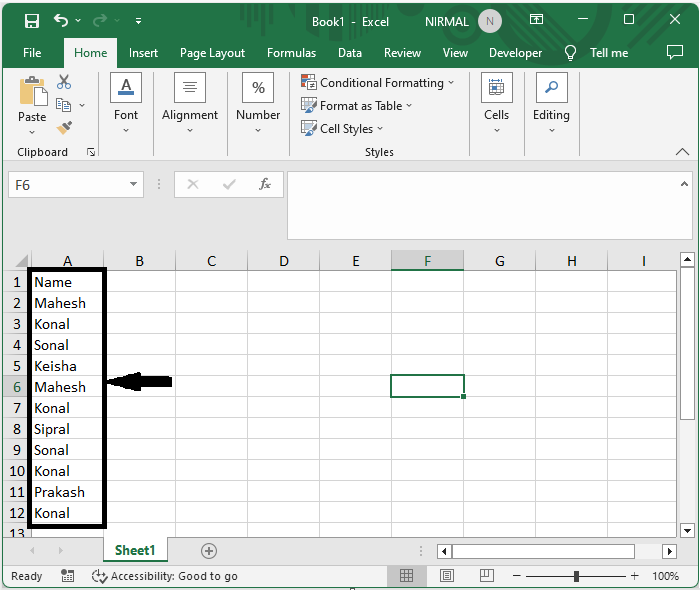Select column F header
700x590 pixels.
click(x=427, y=261)
